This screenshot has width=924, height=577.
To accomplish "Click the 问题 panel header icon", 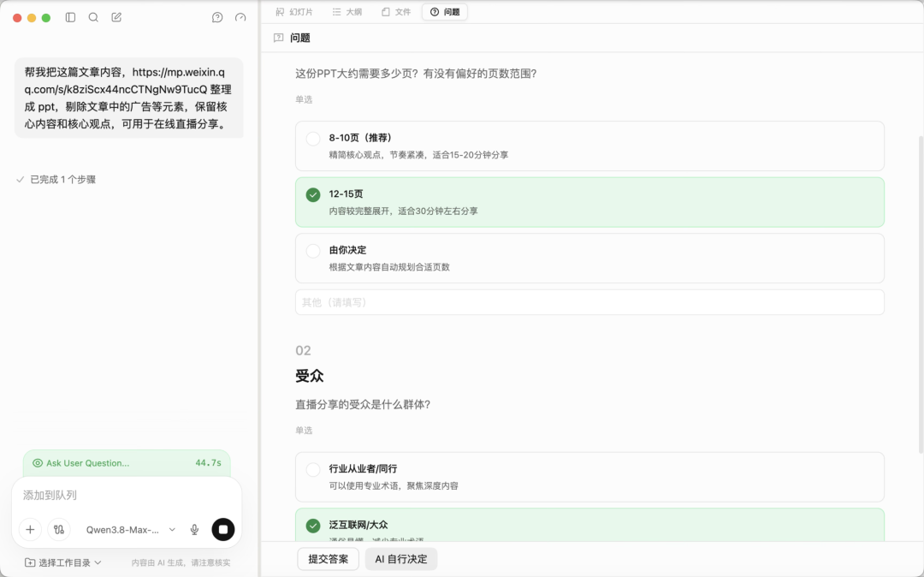I will 279,38.
